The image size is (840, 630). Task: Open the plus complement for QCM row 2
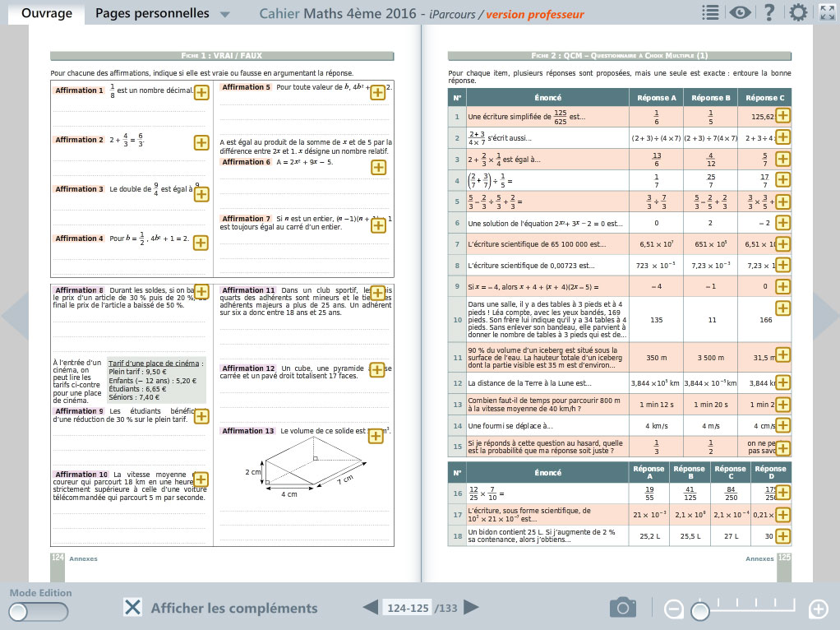click(782, 137)
